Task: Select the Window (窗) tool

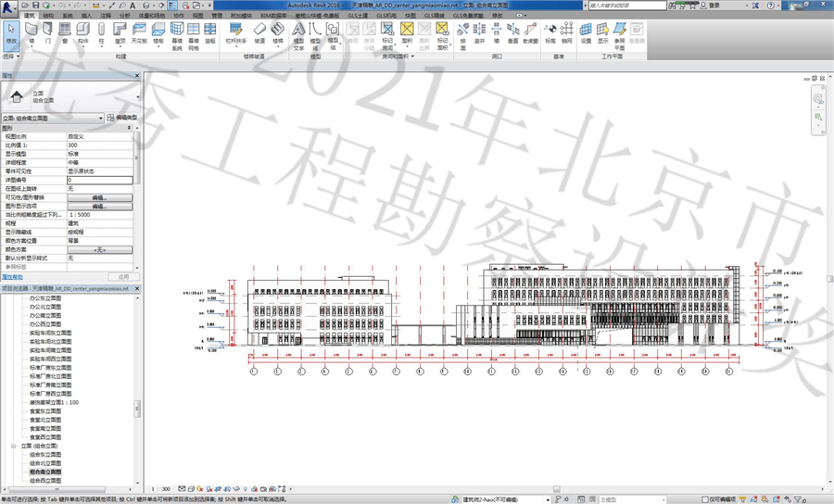Action: (x=65, y=31)
